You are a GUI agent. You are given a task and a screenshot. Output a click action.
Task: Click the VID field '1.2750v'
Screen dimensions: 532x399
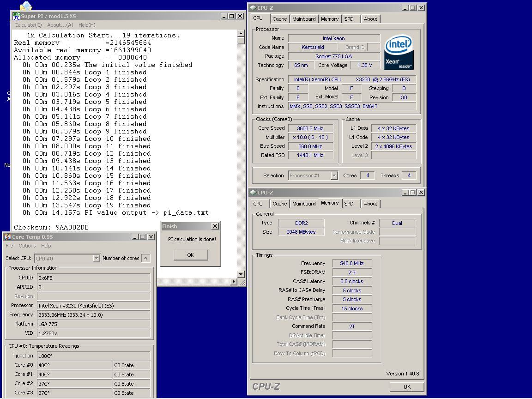pyautogui.click(x=93, y=333)
